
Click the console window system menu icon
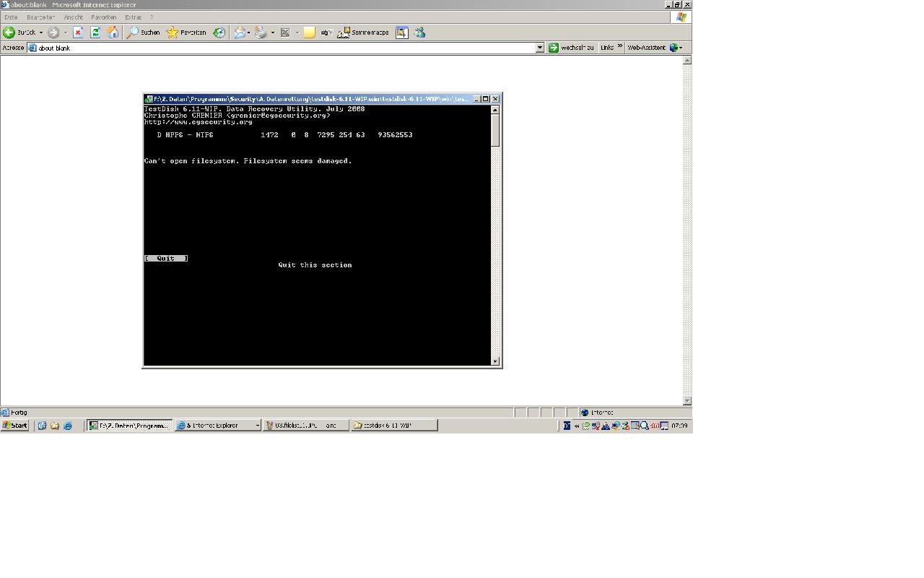(149, 99)
